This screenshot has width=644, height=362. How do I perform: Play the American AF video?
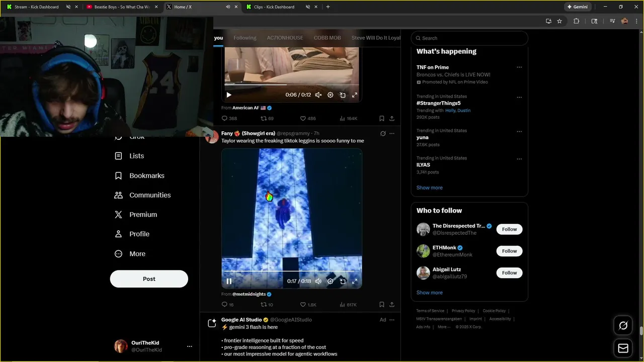[229, 95]
